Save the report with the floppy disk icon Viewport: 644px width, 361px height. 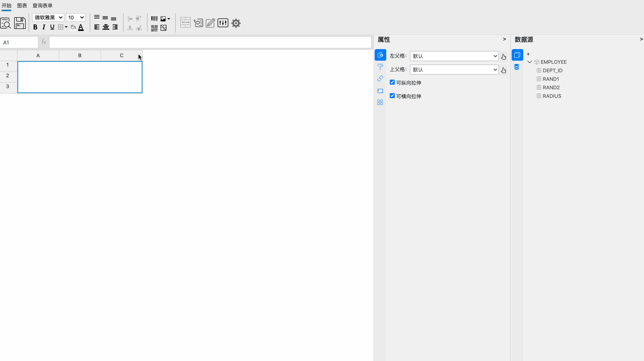(20, 23)
